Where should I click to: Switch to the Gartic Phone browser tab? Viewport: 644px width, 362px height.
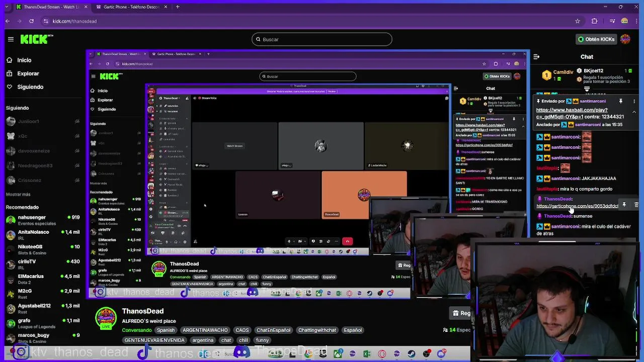coord(131,7)
